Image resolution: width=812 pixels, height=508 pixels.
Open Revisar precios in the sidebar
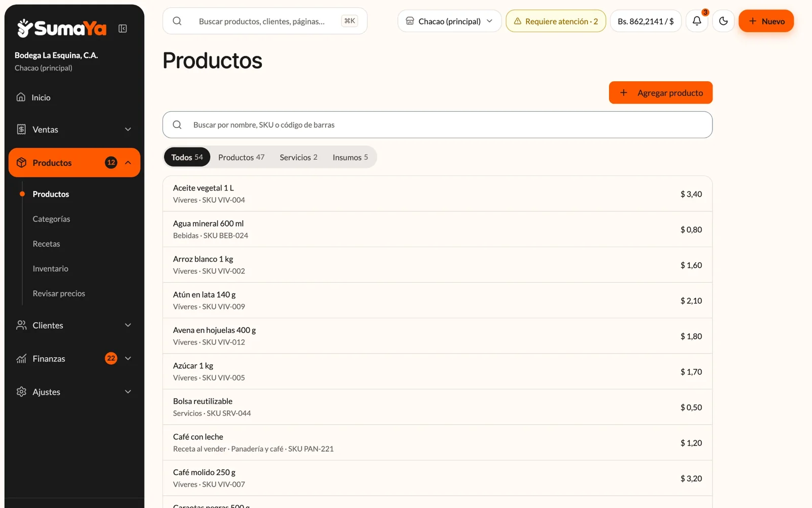(59, 294)
